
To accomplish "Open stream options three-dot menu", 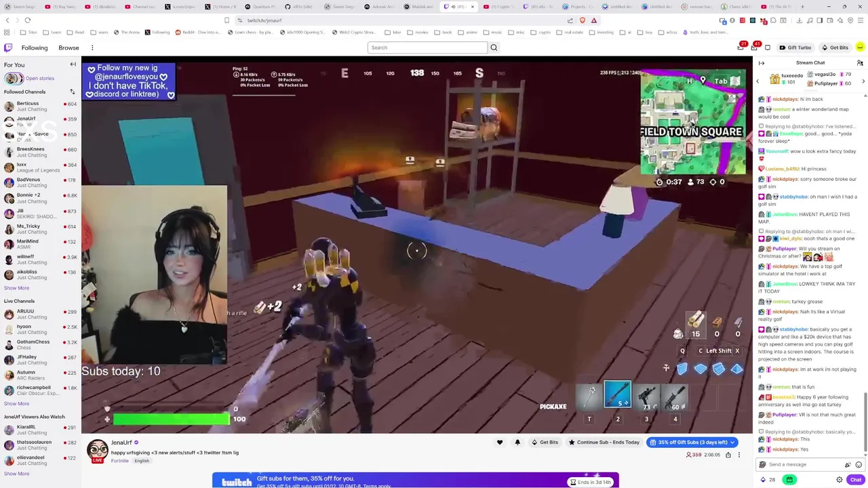I will click(x=739, y=455).
